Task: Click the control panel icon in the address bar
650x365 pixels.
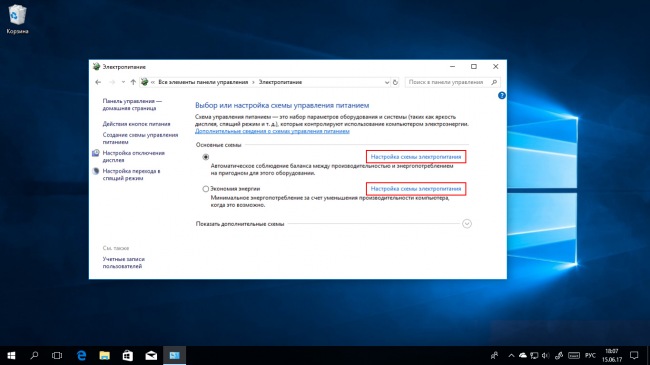Action: [144, 82]
